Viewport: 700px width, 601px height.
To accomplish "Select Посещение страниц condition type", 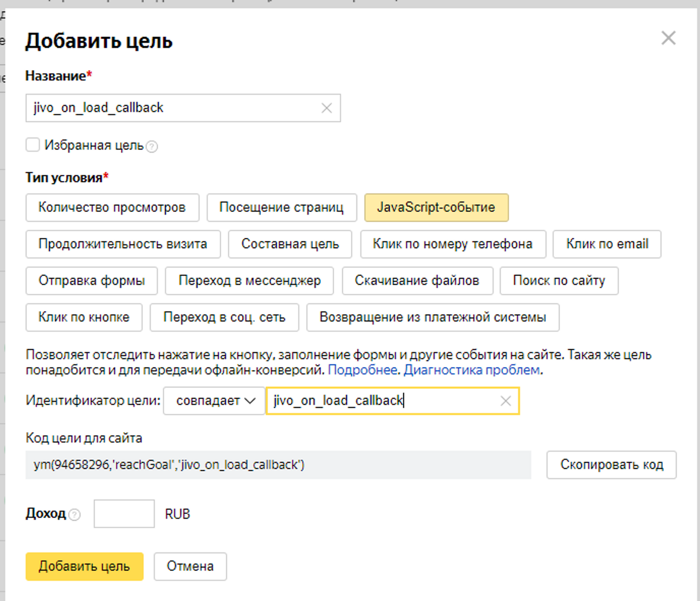I will pyautogui.click(x=281, y=207).
